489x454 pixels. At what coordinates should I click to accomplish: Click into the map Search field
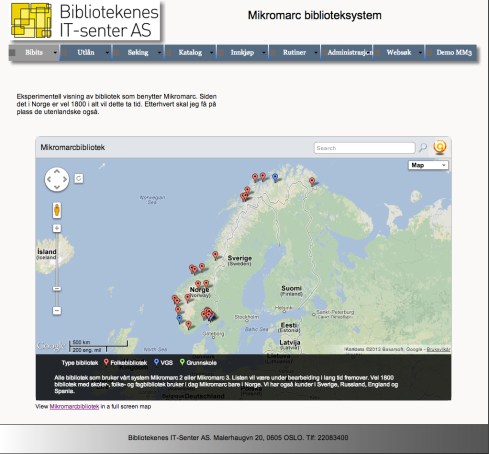pyautogui.click(x=364, y=148)
